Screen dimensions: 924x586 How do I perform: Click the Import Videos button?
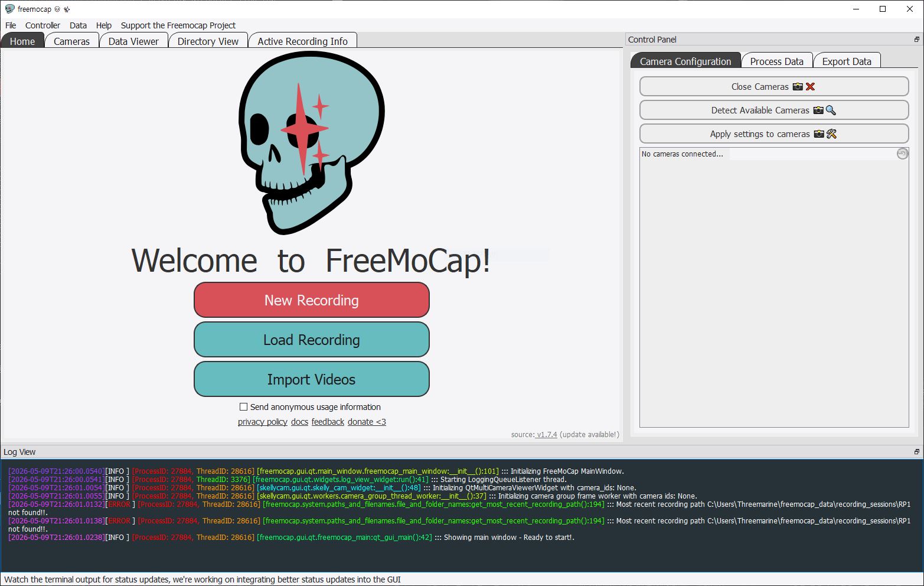pos(311,379)
